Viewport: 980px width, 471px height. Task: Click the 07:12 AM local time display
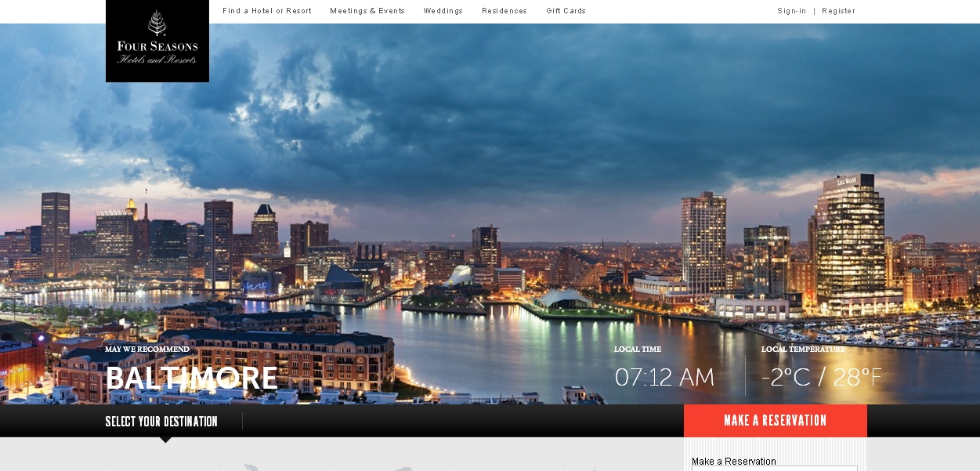[x=664, y=378]
